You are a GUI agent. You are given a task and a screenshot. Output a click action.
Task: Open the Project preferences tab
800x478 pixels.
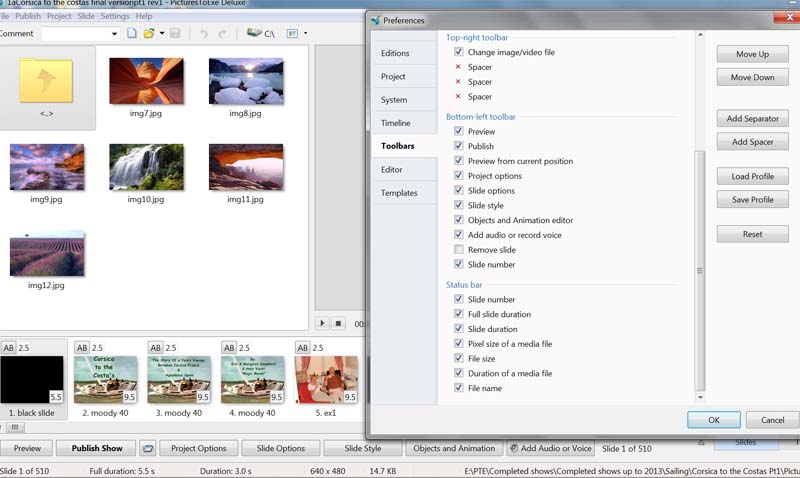point(405,77)
